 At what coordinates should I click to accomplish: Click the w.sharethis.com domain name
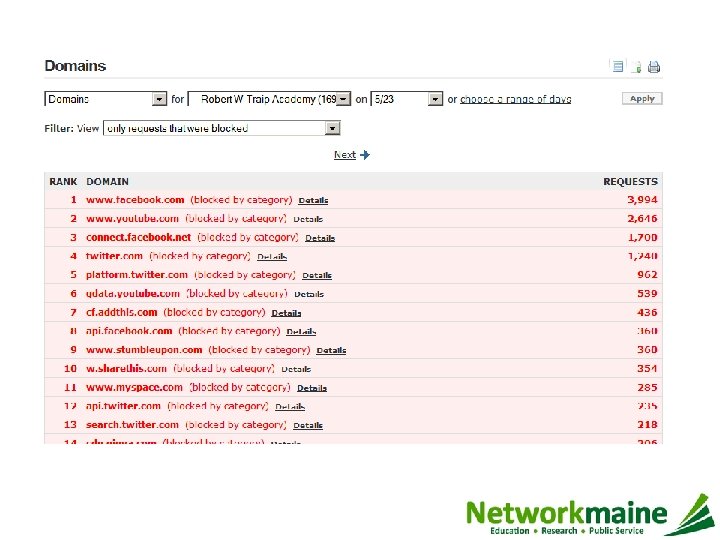click(126, 368)
